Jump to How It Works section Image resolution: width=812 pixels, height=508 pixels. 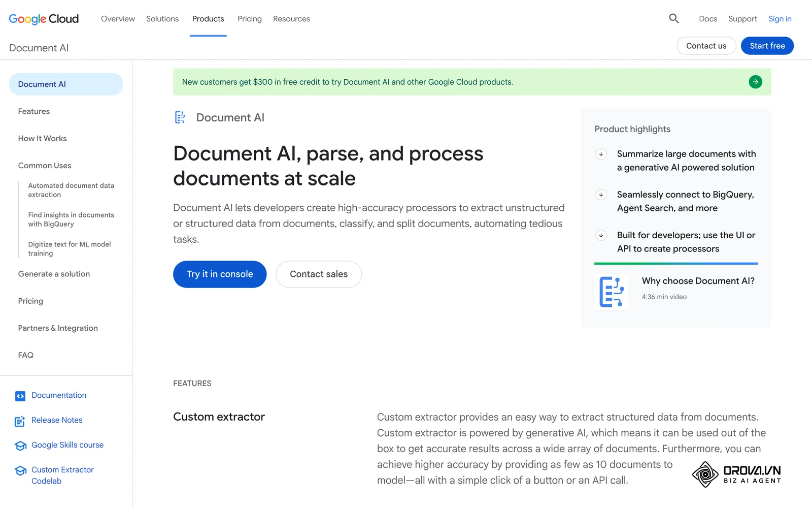click(x=43, y=139)
